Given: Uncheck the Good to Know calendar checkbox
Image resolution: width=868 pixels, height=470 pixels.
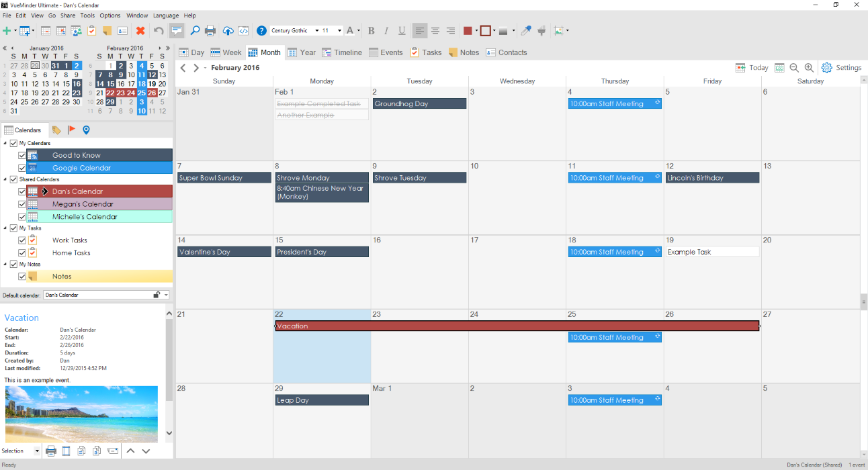Looking at the screenshot, I should (x=22, y=155).
